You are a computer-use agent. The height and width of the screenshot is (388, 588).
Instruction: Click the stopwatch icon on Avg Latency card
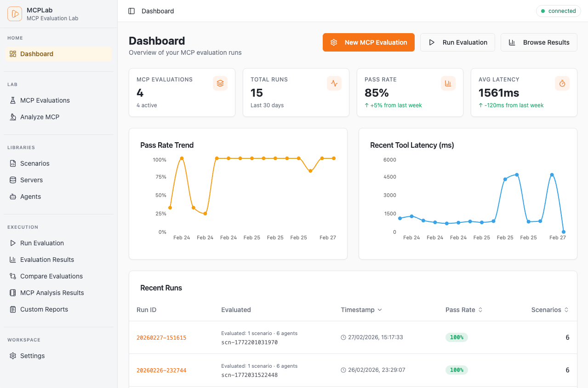[x=562, y=83]
